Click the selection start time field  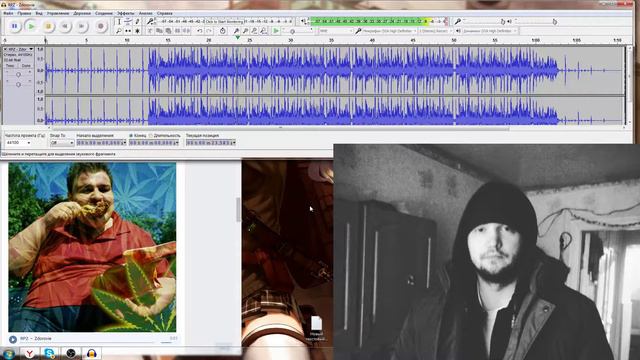click(x=102, y=142)
